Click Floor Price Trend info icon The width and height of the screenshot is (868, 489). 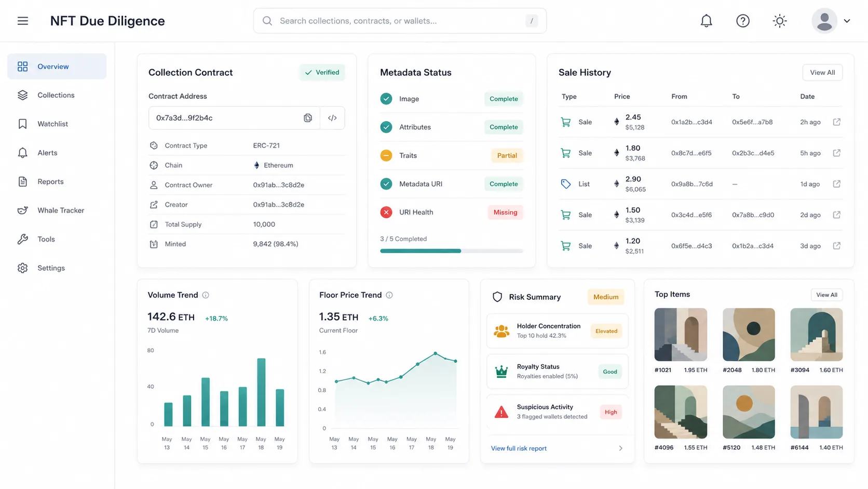(389, 295)
